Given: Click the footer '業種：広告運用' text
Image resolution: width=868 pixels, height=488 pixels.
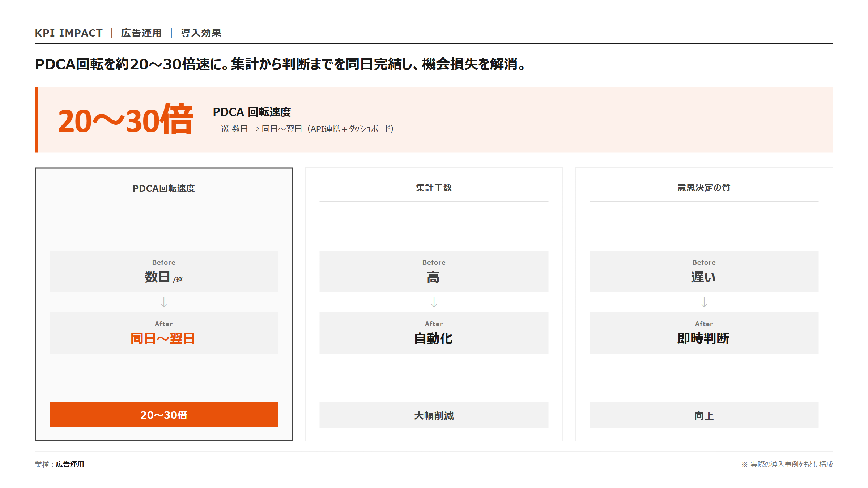Looking at the screenshot, I should (59, 464).
